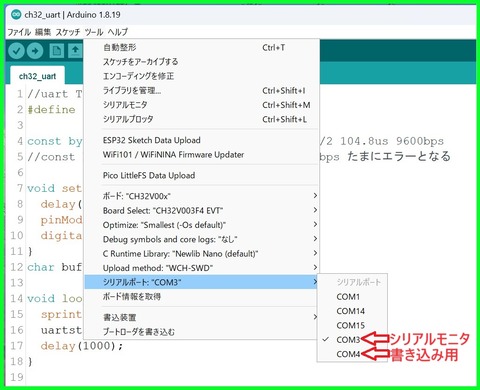480x390 pixels.
Task: Click the Verify checkmark toolbar icon
Action: click(x=16, y=51)
